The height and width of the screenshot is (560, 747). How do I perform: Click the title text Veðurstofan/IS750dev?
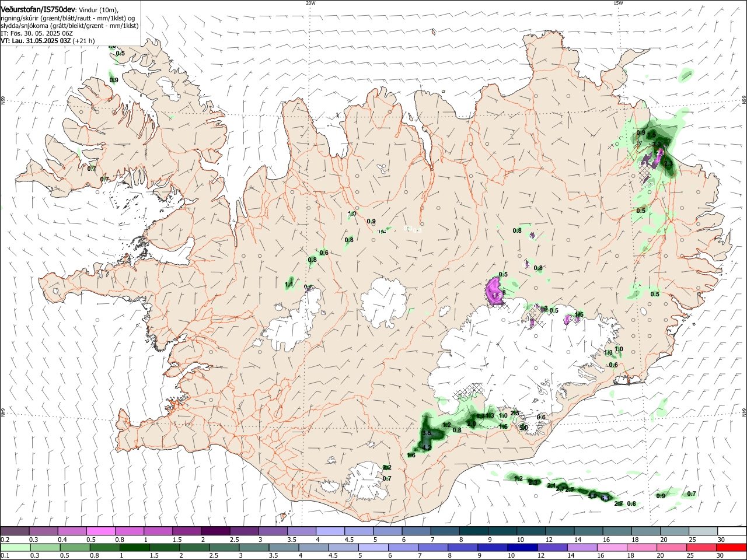click(38, 10)
